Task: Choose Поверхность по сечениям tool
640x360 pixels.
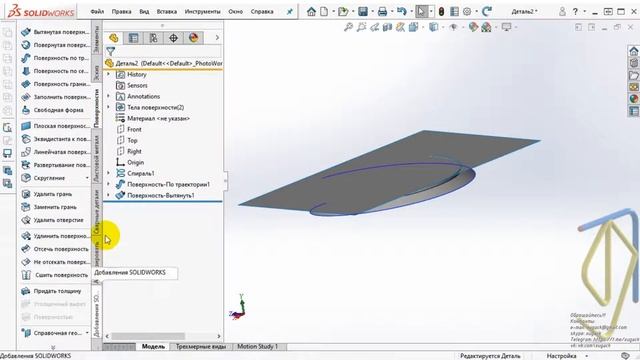Action: [55, 71]
